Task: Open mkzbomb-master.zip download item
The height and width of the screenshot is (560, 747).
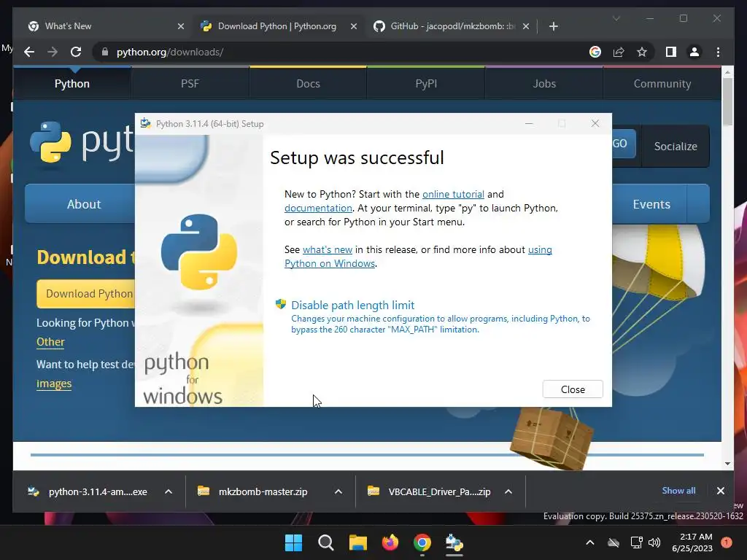Action: tap(255, 491)
